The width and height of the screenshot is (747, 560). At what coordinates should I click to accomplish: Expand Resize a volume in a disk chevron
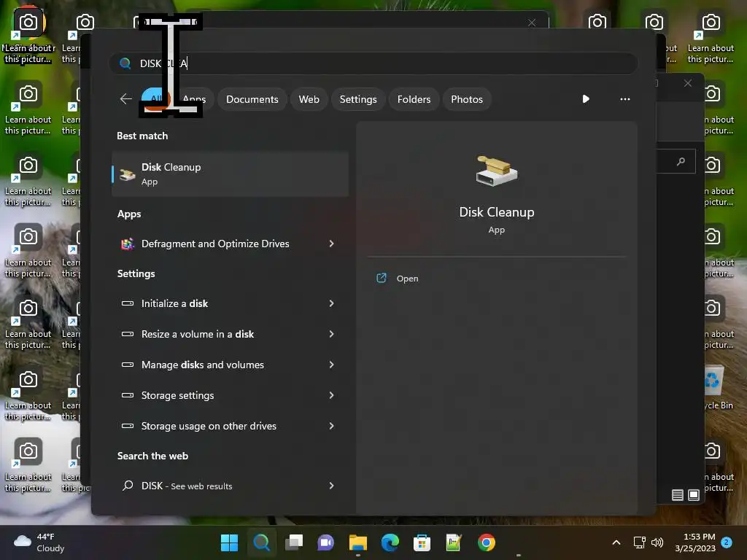tap(332, 334)
